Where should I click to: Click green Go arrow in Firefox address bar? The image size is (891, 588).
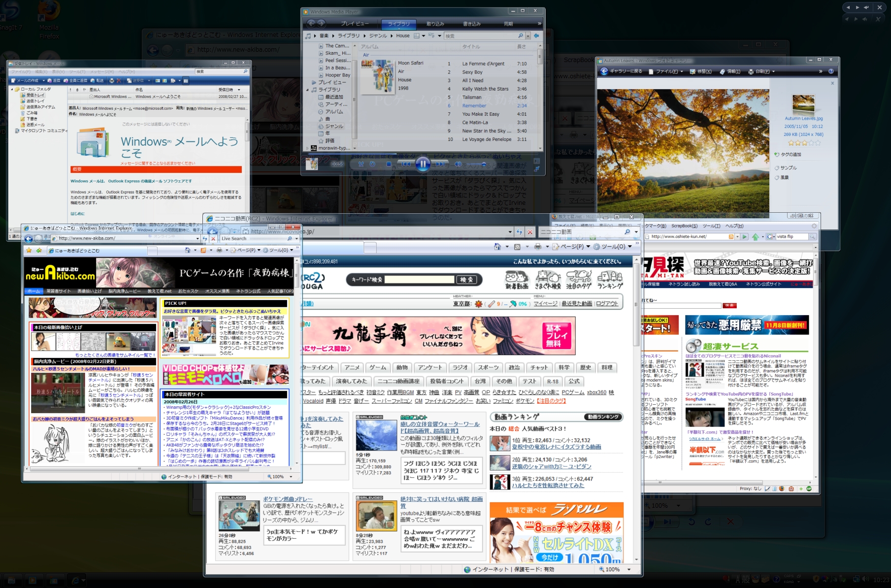coord(745,236)
